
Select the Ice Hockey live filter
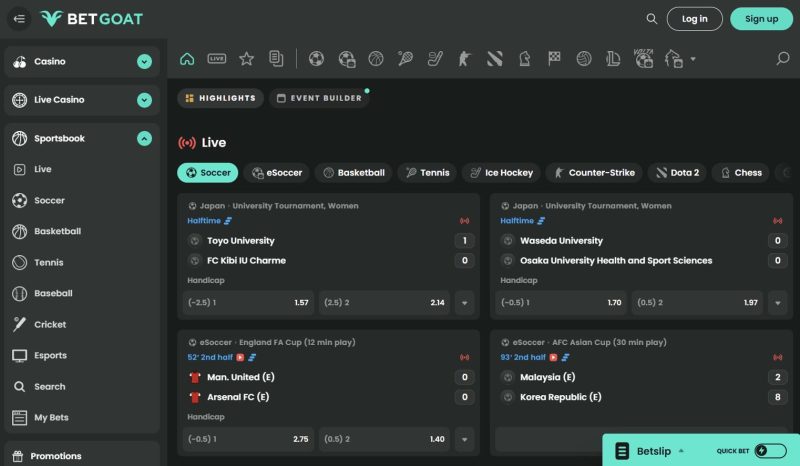(x=500, y=173)
